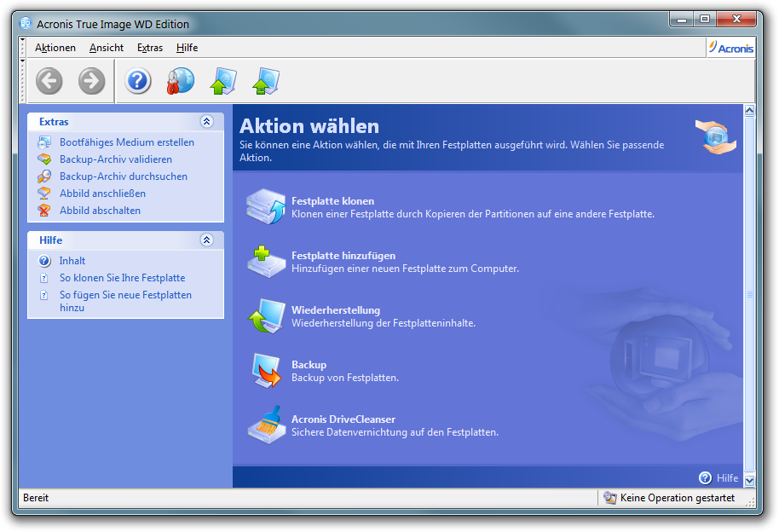The height and width of the screenshot is (532, 779).
Task: Click the first monitor with green arrow toolbar icon
Action: pyautogui.click(x=223, y=80)
